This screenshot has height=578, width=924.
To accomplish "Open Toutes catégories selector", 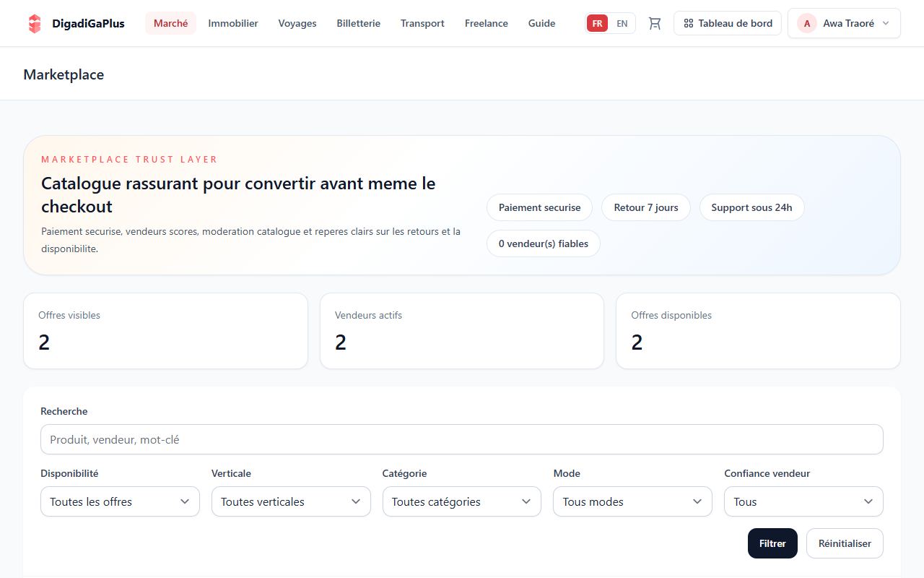I will (x=462, y=501).
